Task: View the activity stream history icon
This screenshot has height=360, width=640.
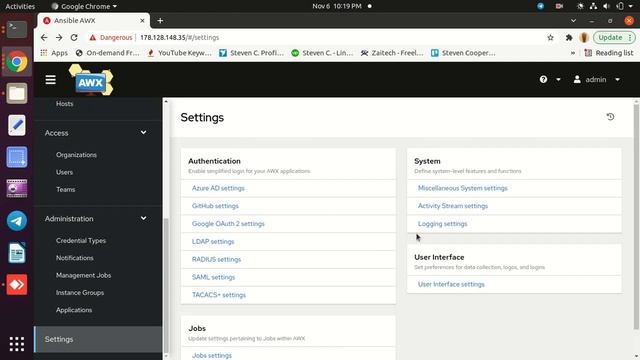Action: click(610, 117)
